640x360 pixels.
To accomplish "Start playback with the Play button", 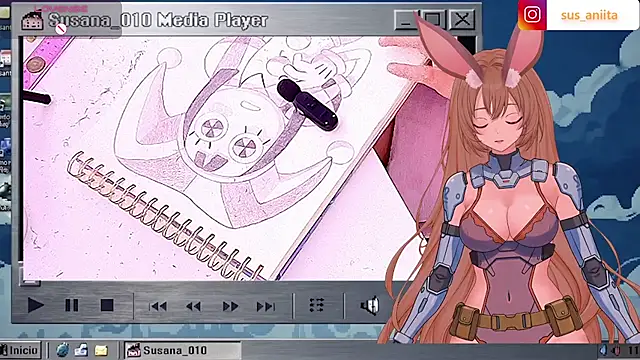I will [36, 305].
